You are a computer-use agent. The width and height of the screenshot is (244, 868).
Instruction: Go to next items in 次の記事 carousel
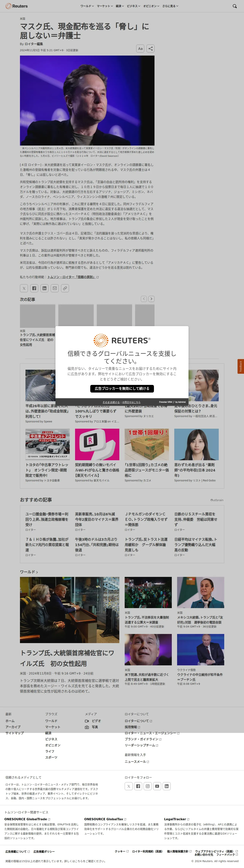click(151, 299)
